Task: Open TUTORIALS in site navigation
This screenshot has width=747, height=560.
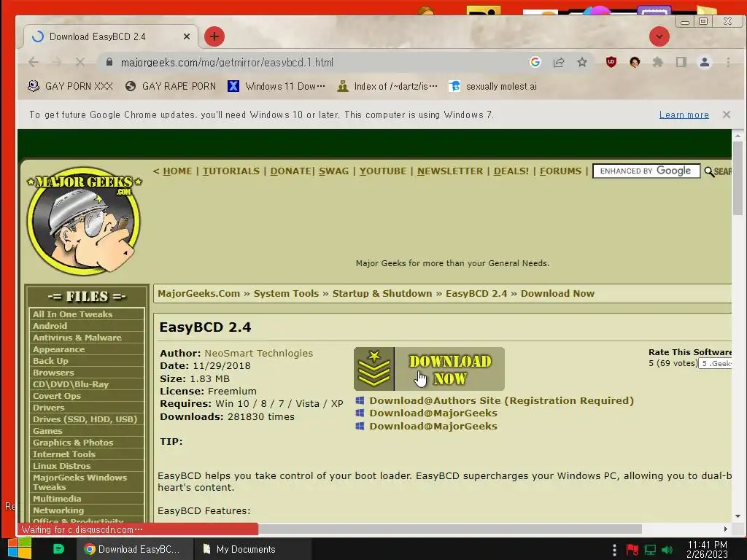Action: click(x=231, y=171)
